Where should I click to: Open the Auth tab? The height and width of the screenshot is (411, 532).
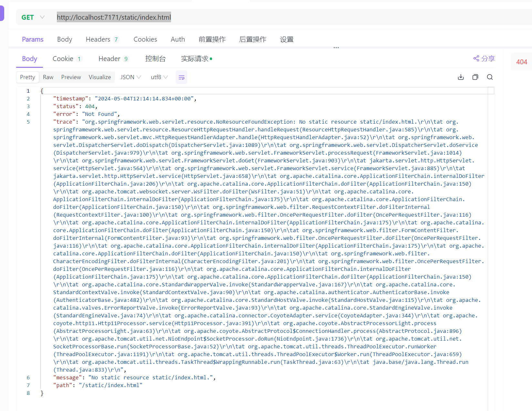click(178, 39)
